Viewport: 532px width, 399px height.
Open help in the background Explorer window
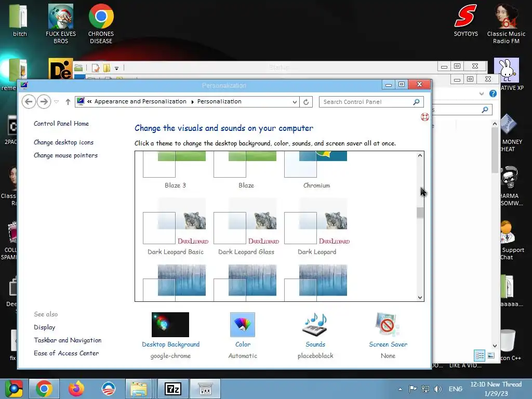tap(493, 94)
